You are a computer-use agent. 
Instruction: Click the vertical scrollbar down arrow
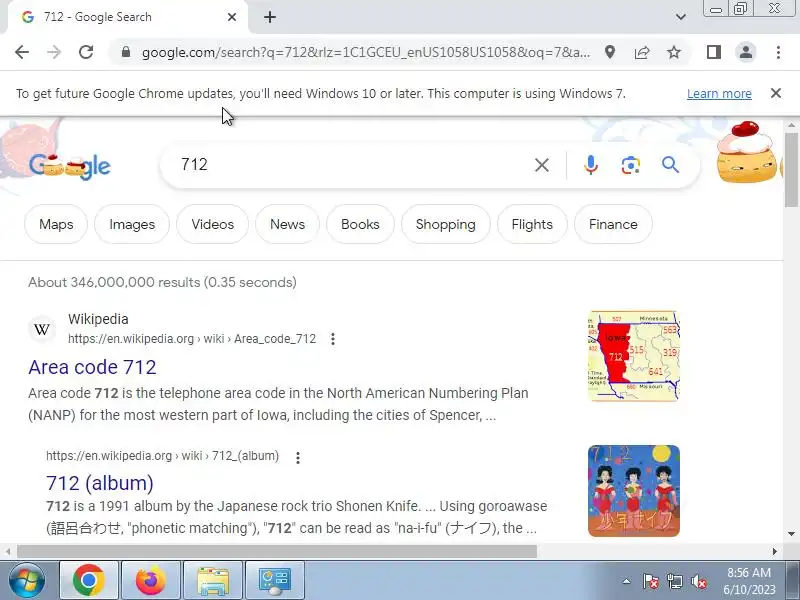click(791, 534)
